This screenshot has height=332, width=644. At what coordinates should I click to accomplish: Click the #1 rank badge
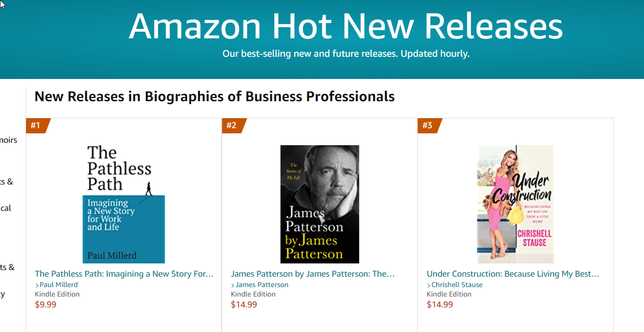(37, 125)
